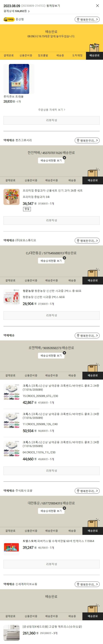Open the 청춘농장 사과즙 product link
Image resolution: width=103 pixels, height=644 pixels.
click(52, 291)
